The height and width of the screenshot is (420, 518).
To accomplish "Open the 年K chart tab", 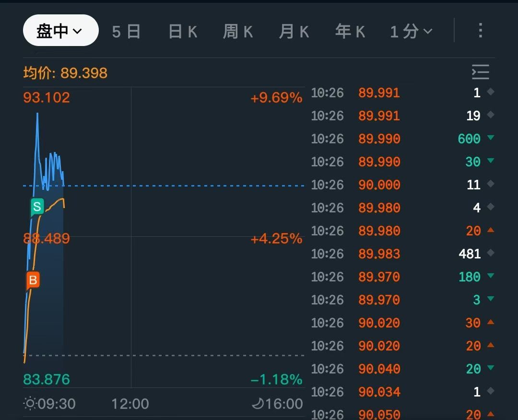I will tap(350, 32).
